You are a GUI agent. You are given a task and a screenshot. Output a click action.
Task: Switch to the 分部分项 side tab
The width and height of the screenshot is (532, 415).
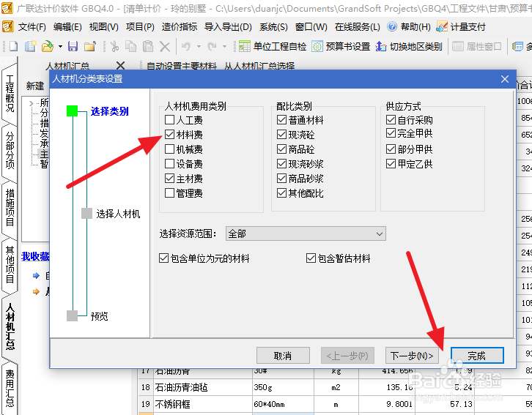(10, 151)
